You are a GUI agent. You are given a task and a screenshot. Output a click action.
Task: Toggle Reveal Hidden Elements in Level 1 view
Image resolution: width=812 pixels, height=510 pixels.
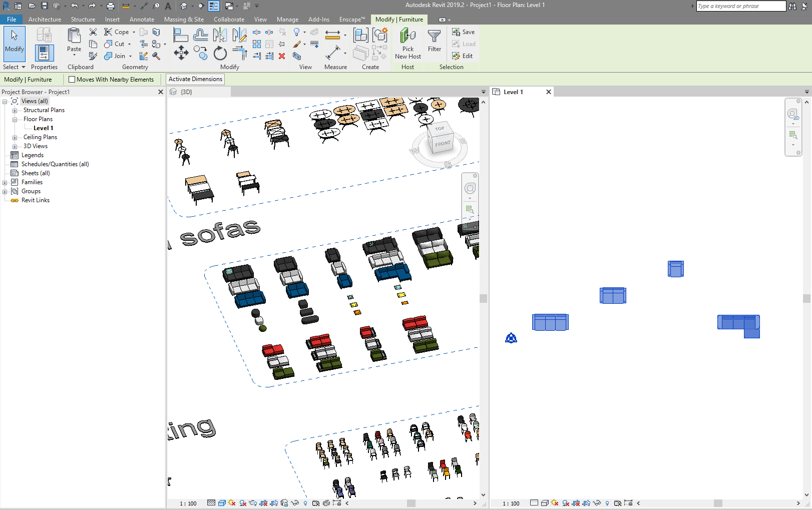pyautogui.click(x=607, y=503)
